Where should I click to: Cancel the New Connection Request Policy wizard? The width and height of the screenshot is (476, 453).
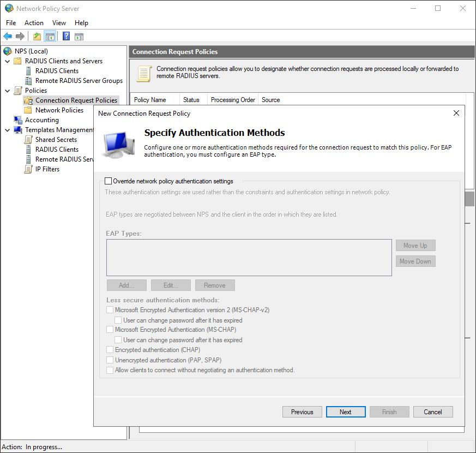tap(433, 412)
